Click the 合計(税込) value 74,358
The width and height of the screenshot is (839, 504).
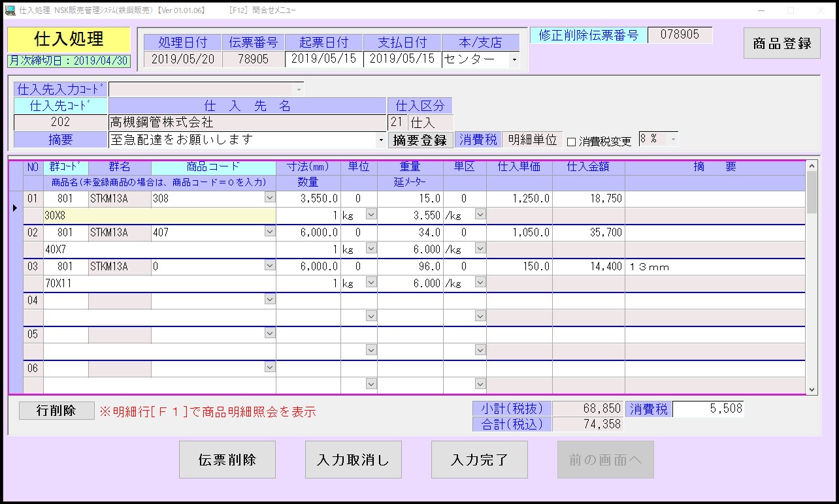(x=587, y=424)
